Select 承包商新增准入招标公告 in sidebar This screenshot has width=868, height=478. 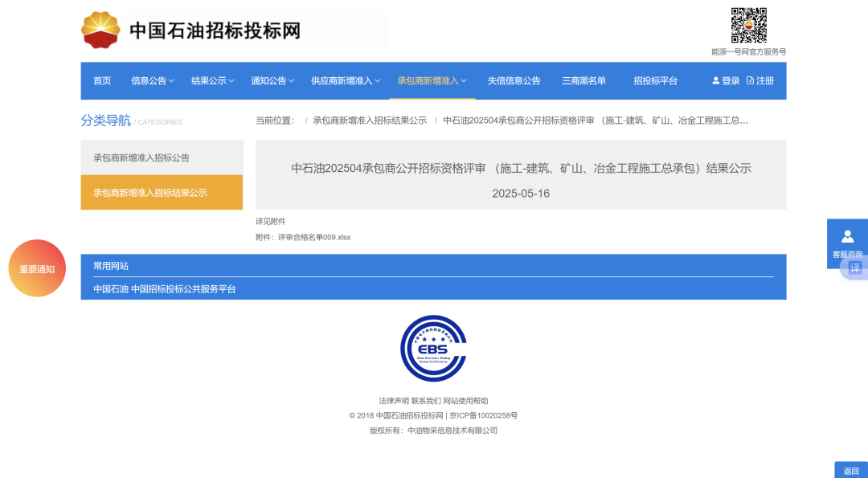click(x=162, y=157)
